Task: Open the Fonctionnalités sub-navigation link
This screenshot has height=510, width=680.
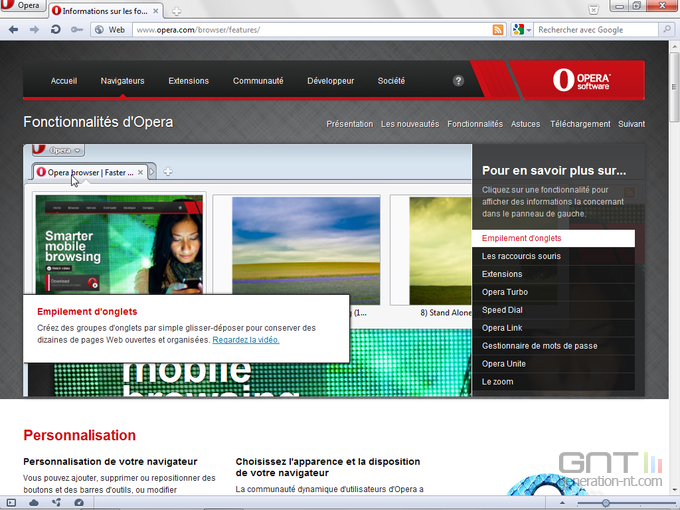Action: (x=475, y=124)
